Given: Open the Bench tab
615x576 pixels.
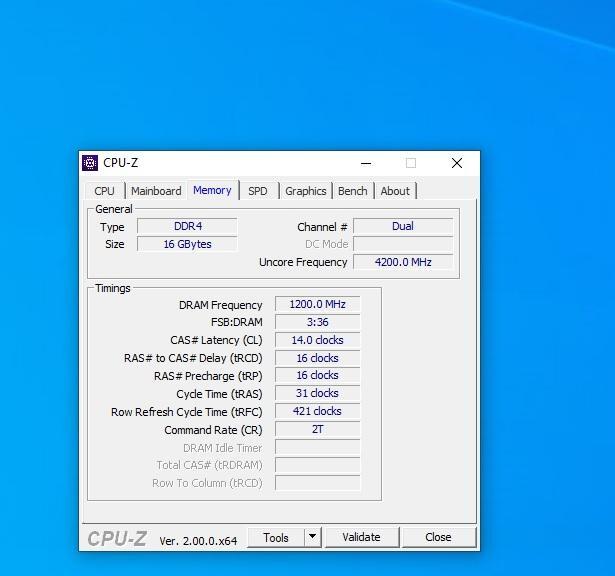Looking at the screenshot, I should (x=353, y=191).
